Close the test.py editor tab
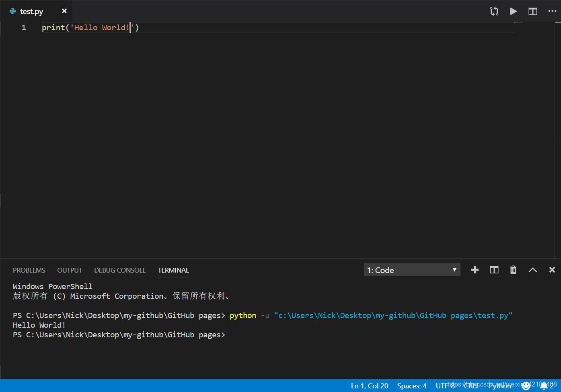Image resolution: width=561 pixels, height=392 pixels. coord(64,11)
